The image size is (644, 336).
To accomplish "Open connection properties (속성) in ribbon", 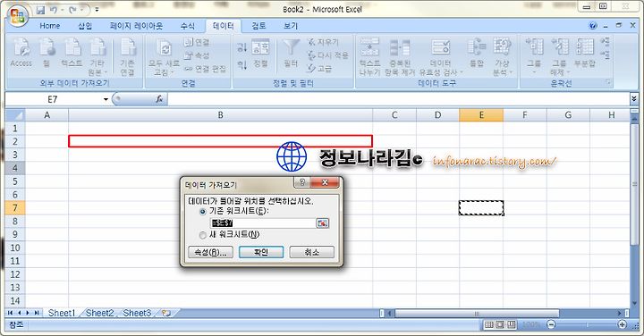I will click(x=197, y=55).
